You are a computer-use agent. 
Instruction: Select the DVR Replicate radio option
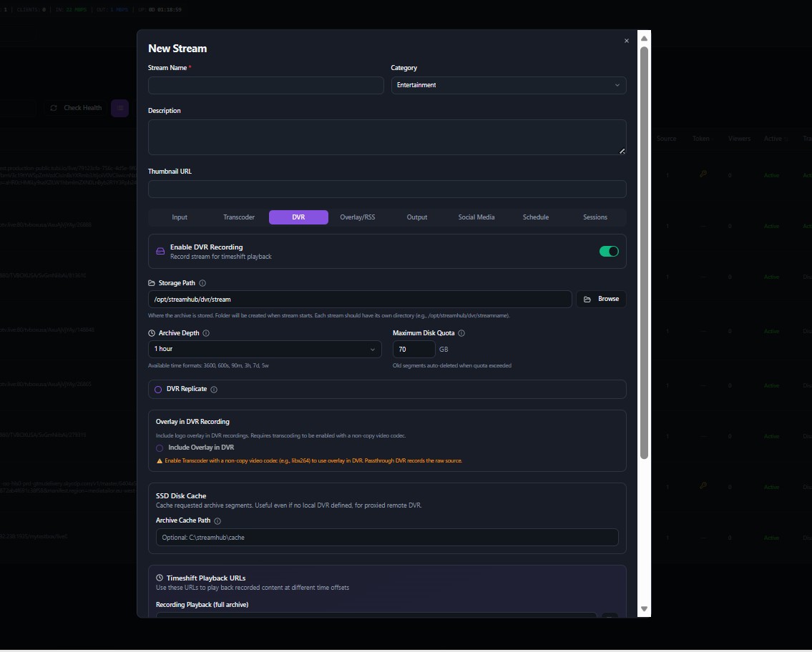coord(158,390)
